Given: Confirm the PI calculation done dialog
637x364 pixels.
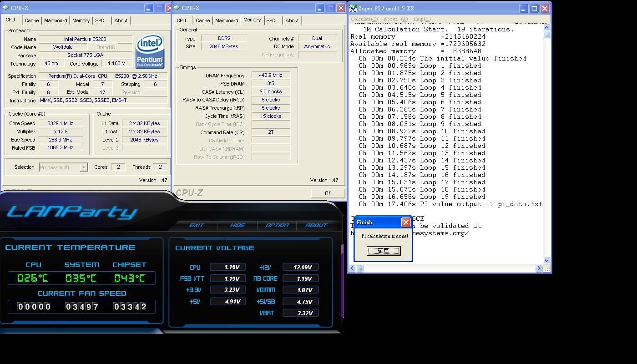Looking at the screenshot, I should 384,251.
